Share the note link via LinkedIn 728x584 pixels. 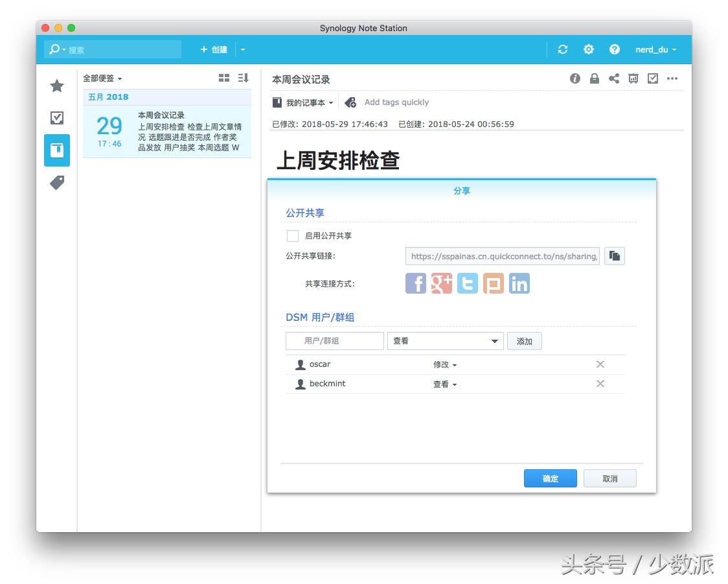[519, 283]
